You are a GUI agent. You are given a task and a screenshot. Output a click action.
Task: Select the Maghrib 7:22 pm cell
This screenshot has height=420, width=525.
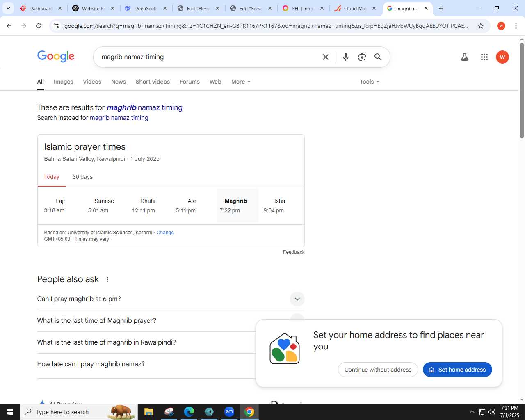(x=237, y=205)
